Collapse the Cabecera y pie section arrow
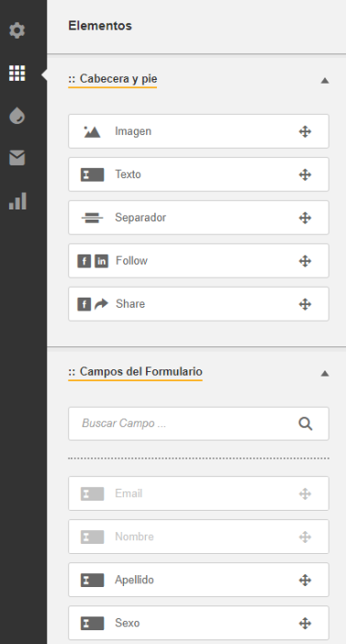Viewport: 346px width, 644px height. 325,81
